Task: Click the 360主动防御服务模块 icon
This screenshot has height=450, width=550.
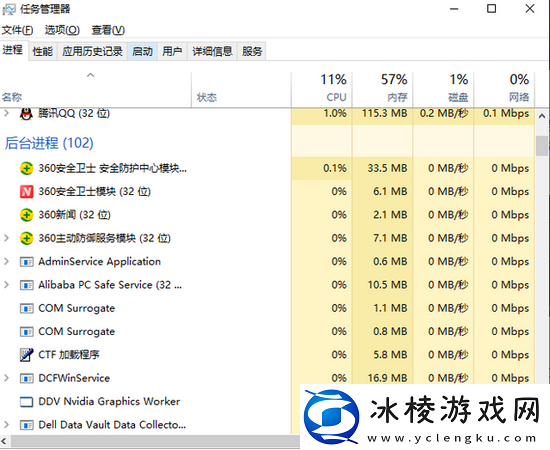Action: [26, 239]
